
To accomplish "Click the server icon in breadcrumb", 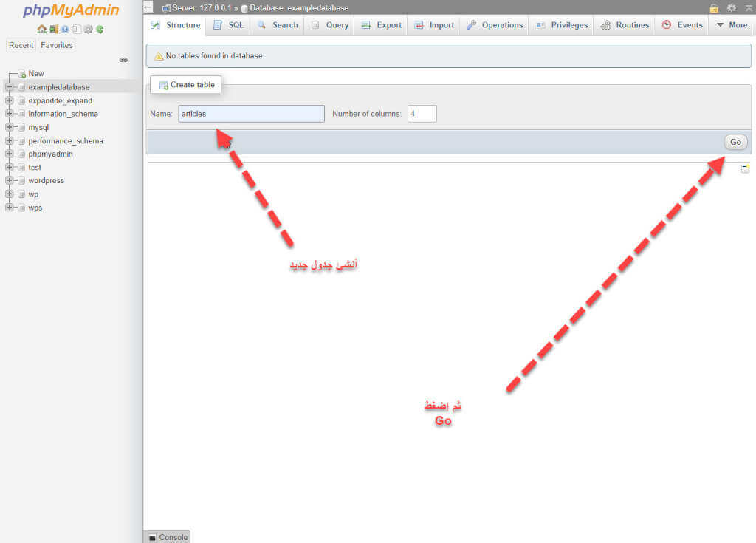I will click(x=166, y=8).
